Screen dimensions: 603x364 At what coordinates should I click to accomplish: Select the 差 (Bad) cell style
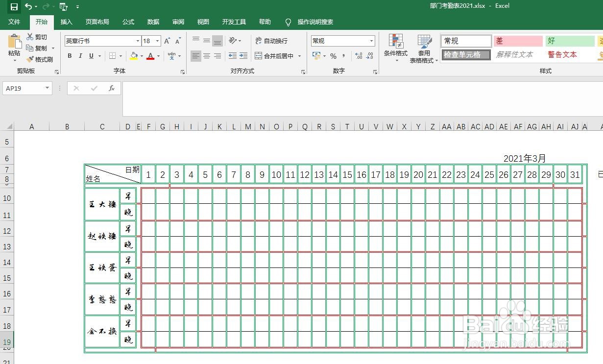(x=518, y=41)
